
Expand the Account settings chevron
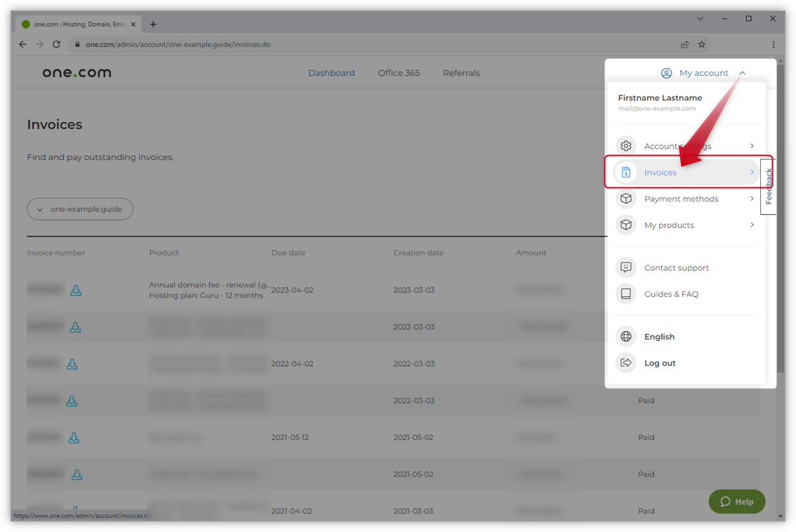[x=752, y=146]
